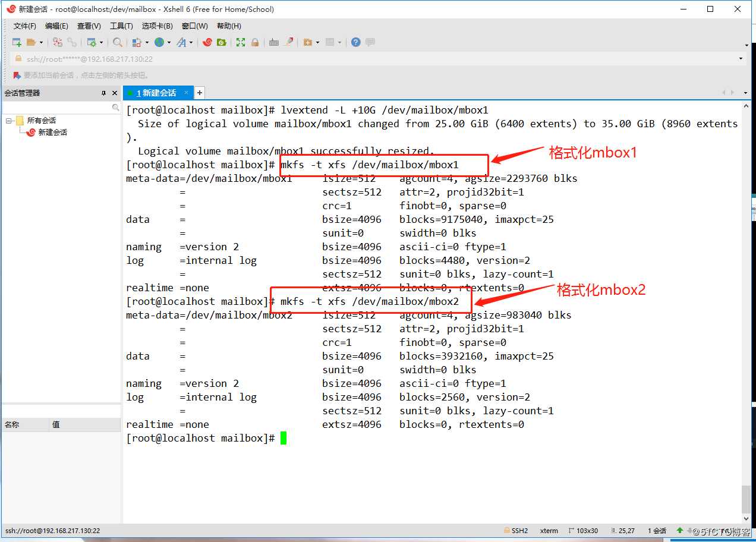Click the red bookmark flag arrow icon

click(x=17, y=75)
